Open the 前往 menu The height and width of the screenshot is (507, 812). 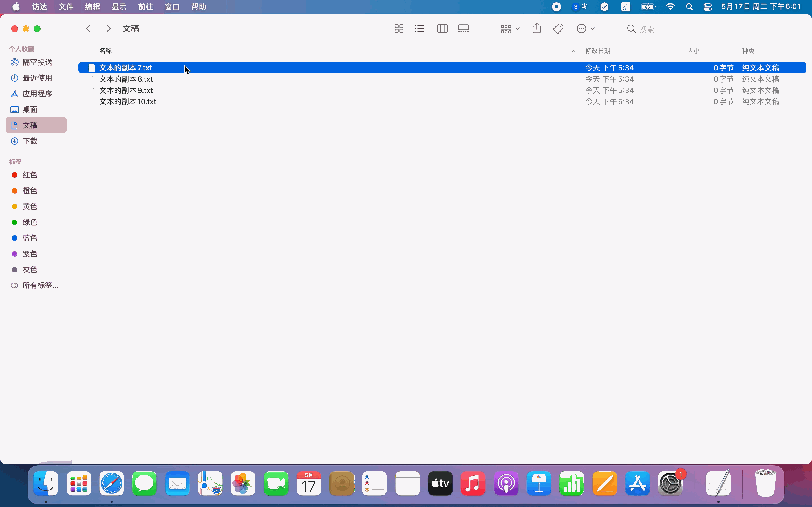pyautogui.click(x=145, y=7)
